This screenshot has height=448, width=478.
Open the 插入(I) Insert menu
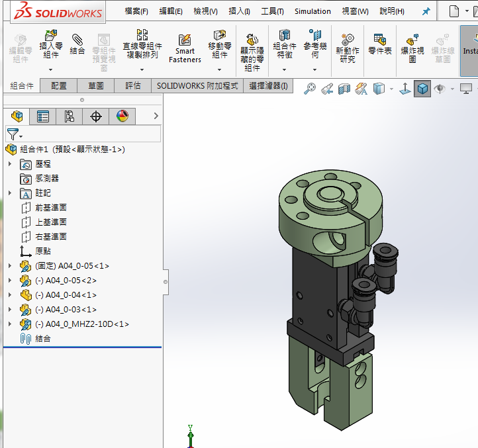tap(239, 11)
